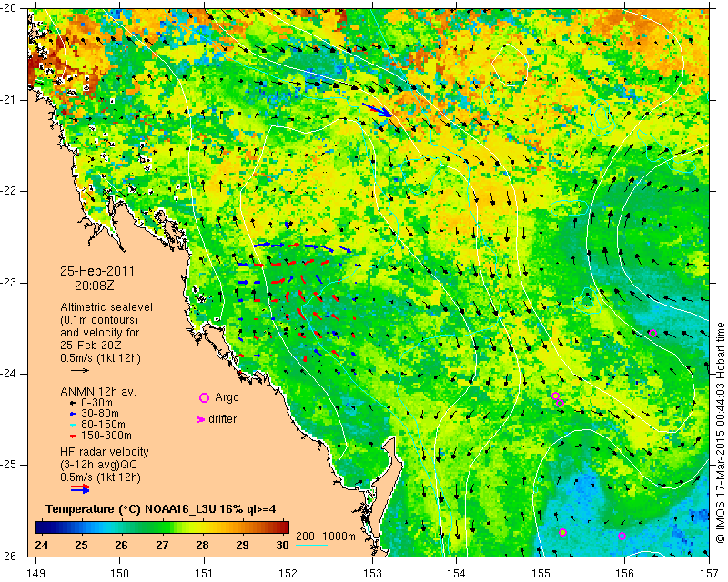
Task: Pick the green 27 degree section of the colorbar
Action: click(162, 527)
